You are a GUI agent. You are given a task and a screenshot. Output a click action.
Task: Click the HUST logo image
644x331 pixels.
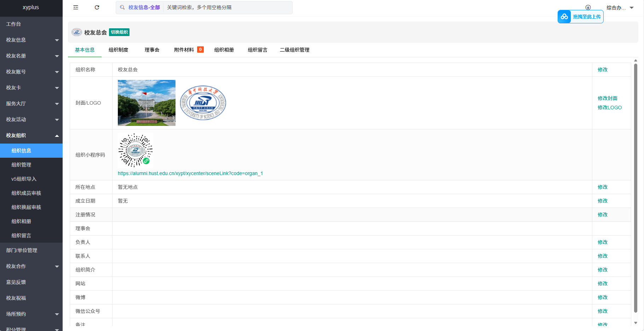point(203,103)
